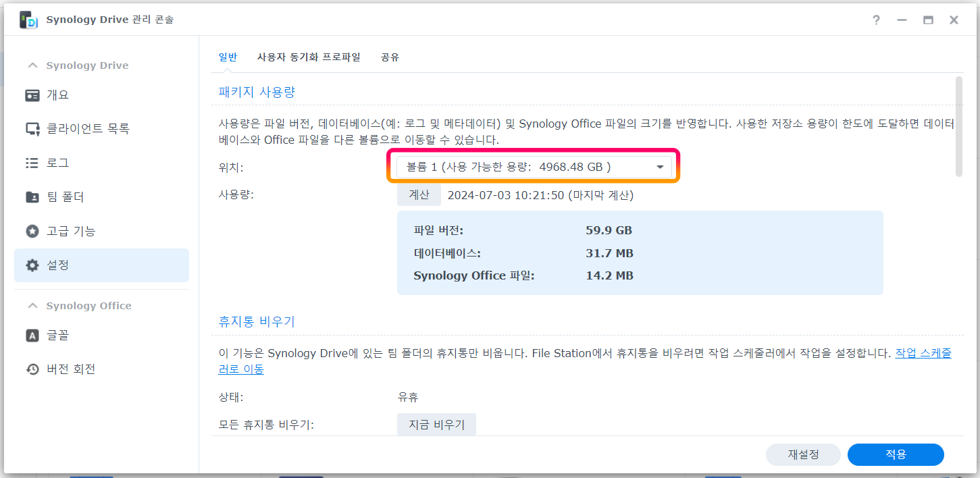Click the 유휴 status value
The image size is (980, 478).
pos(408,397)
